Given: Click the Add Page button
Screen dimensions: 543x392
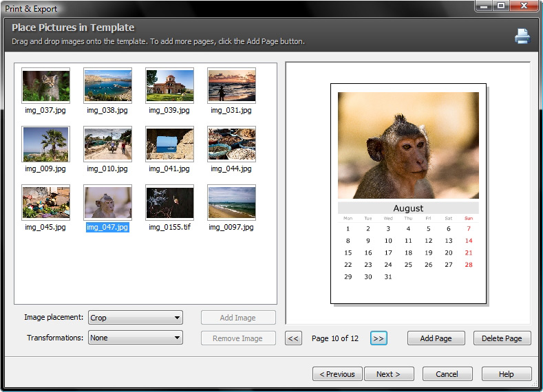Looking at the screenshot, I should point(436,338).
